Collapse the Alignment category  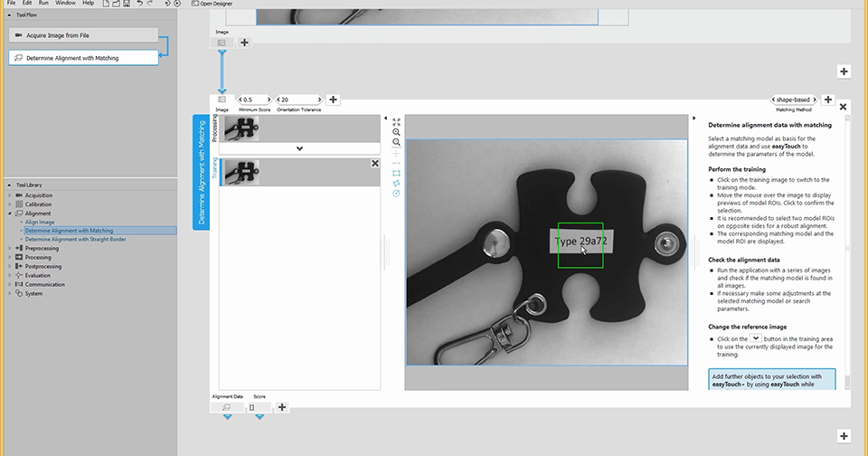click(x=9, y=214)
